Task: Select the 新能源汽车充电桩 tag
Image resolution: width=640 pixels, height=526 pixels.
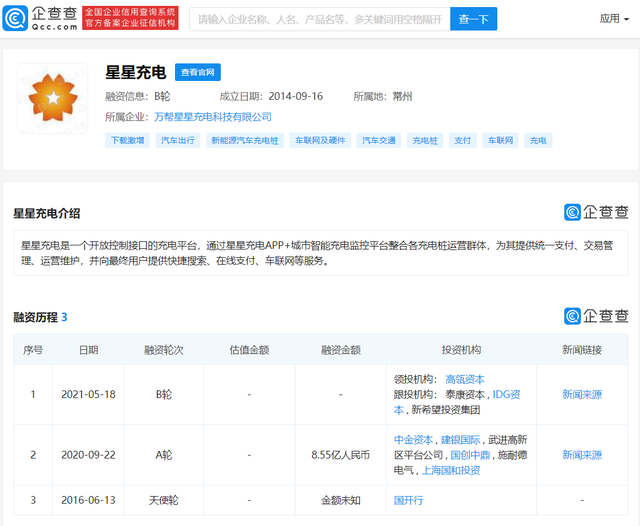Action: [x=244, y=141]
